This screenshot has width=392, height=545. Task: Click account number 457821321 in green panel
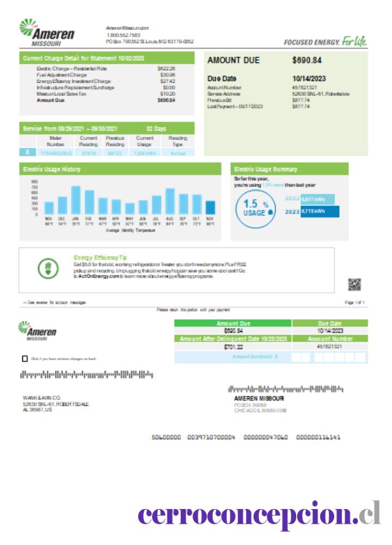[304, 87]
